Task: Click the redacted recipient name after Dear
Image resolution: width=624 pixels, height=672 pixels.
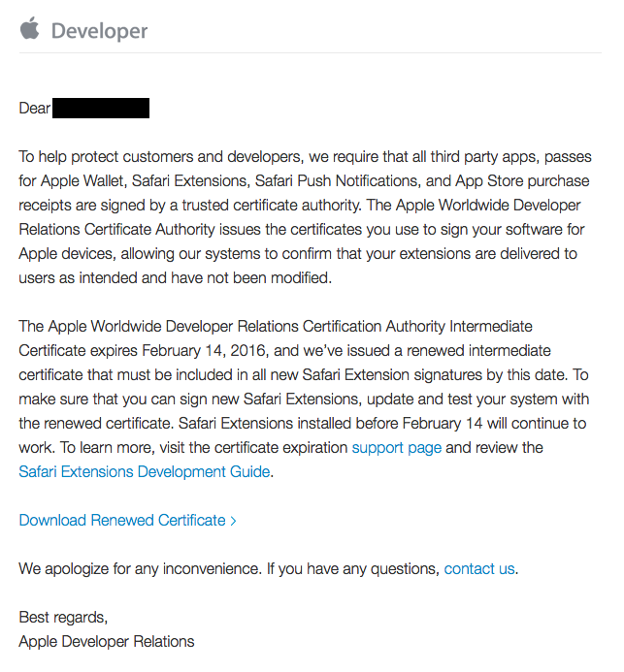Action: pyautogui.click(x=101, y=108)
